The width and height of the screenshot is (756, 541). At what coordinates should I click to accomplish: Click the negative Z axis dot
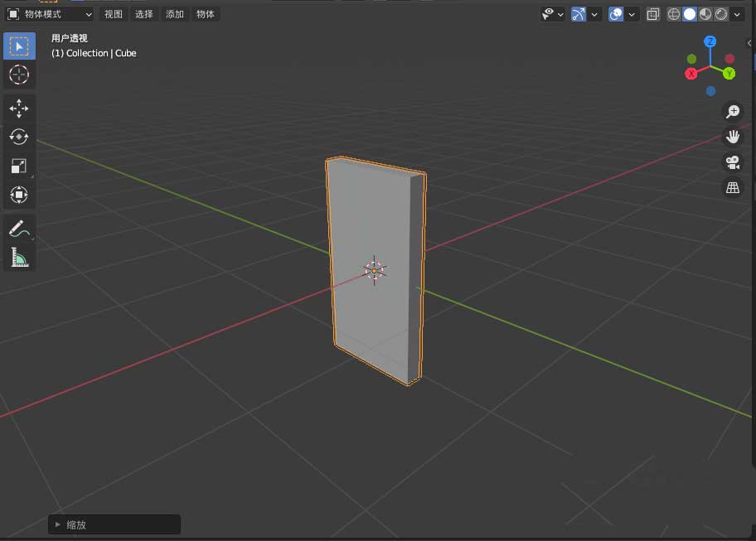pos(710,91)
